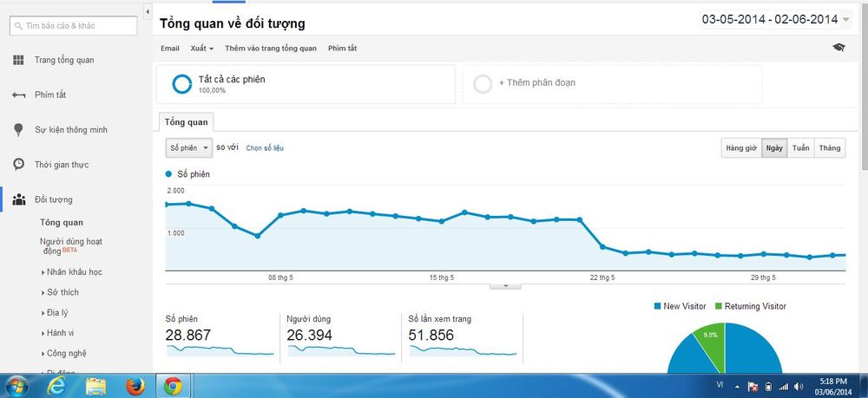Open the Windows Start button
Screen dimensions: 868x398
click(16, 387)
